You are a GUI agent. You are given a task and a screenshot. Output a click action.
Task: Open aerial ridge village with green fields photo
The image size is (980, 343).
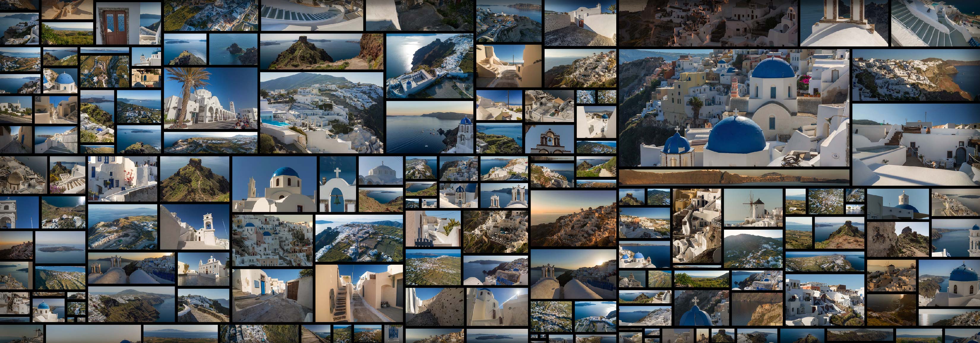[359, 238]
